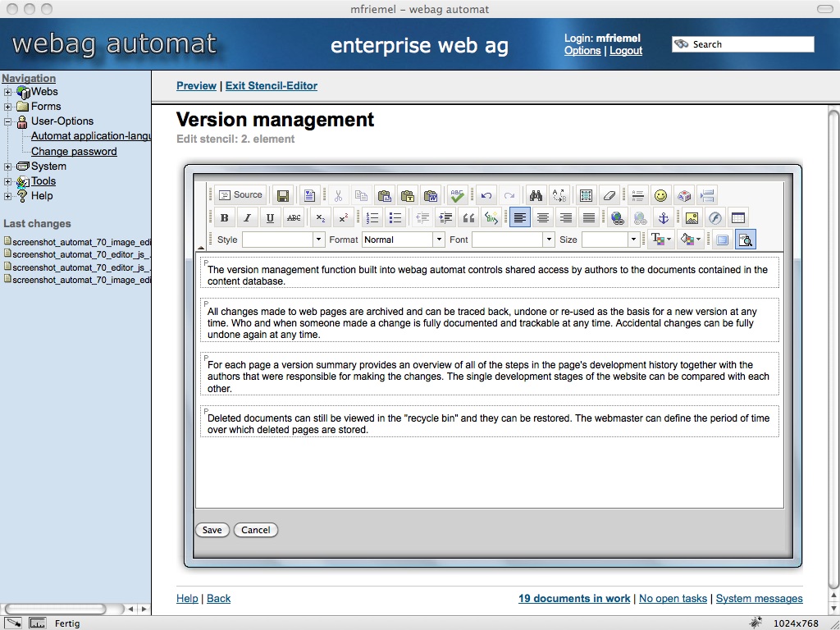This screenshot has width=840, height=630.
Task: Open the Format dropdown showing Normal
Action: (x=404, y=240)
